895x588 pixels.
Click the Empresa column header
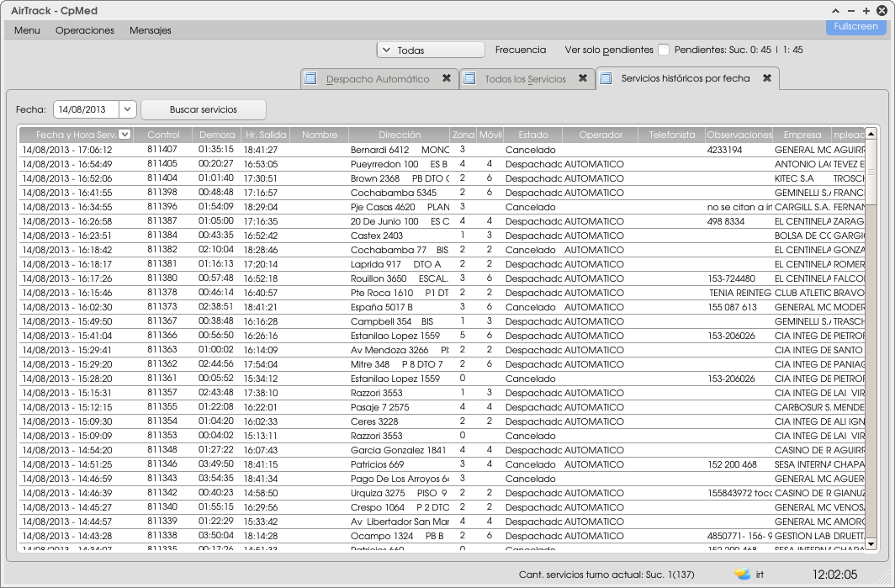click(x=802, y=135)
